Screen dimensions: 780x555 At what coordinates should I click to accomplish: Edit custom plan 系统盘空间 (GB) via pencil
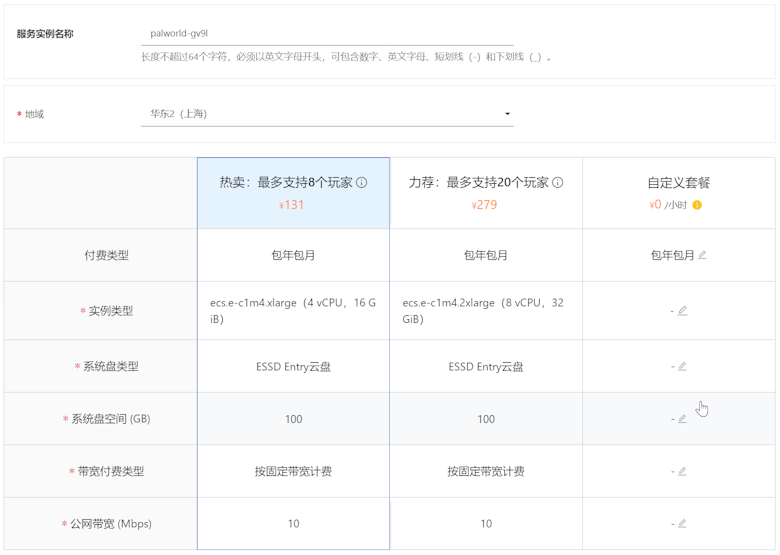pyautogui.click(x=682, y=419)
